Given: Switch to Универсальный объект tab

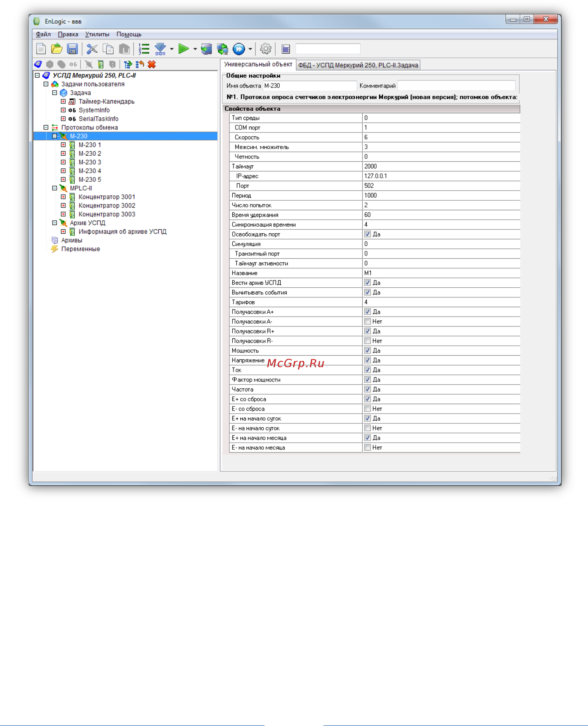Looking at the screenshot, I should click(258, 64).
